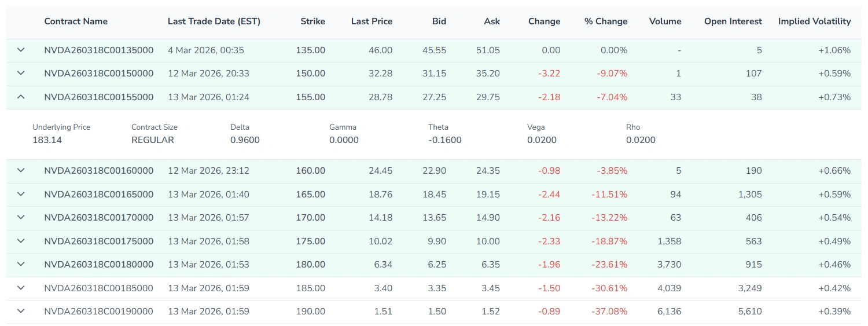868x326 pixels.
Task: Click the +0.73% implied volatility cell
Action: (834, 97)
